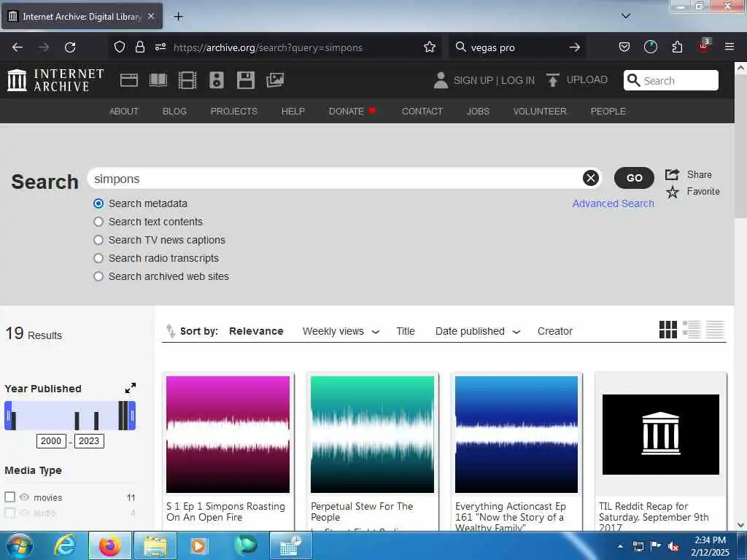Click the GO search button
747x560 pixels.
click(634, 178)
